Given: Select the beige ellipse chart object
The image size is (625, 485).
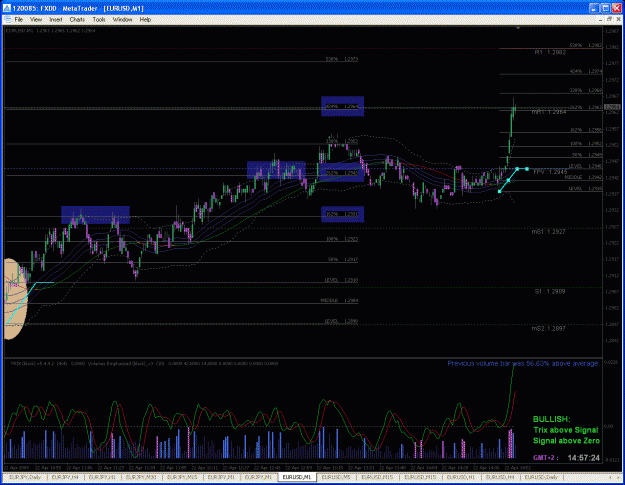Looking at the screenshot, I should point(16,299).
